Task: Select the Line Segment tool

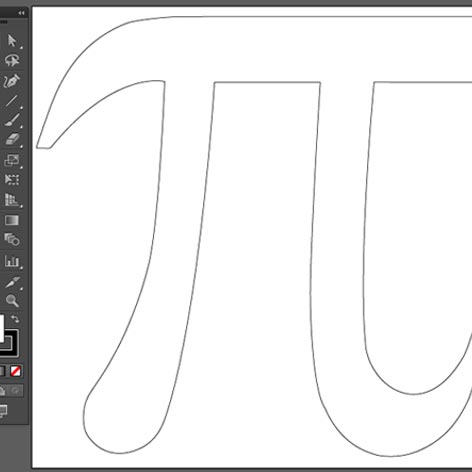Action: [12, 101]
